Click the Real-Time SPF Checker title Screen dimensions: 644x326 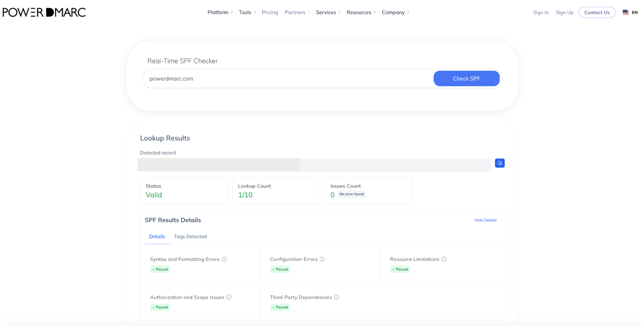pyautogui.click(x=183, y=61)
